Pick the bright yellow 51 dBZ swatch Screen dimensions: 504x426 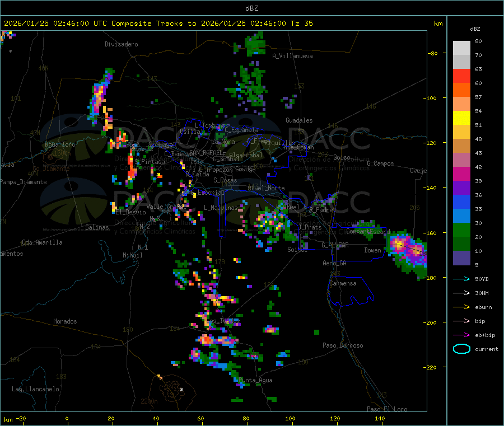tap(461, 118)
